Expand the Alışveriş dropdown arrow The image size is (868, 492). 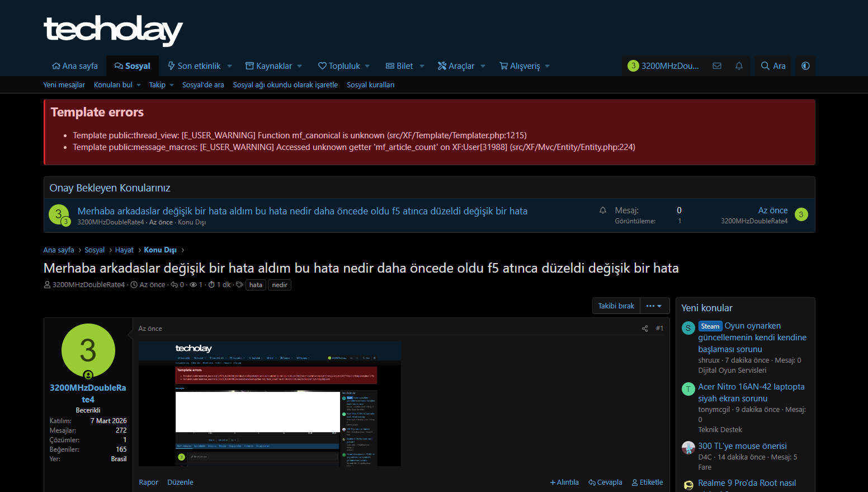tap(547, 66)
